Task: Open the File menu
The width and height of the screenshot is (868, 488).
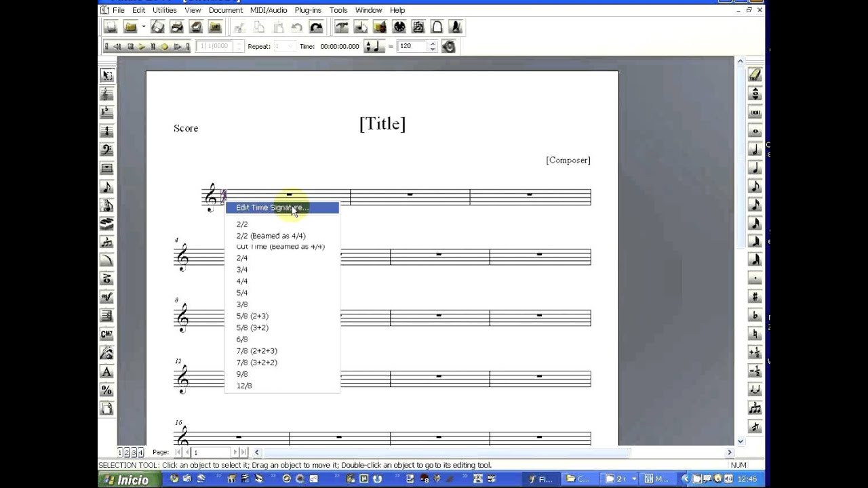Action: pyautogui.click(x=118, y=10)
